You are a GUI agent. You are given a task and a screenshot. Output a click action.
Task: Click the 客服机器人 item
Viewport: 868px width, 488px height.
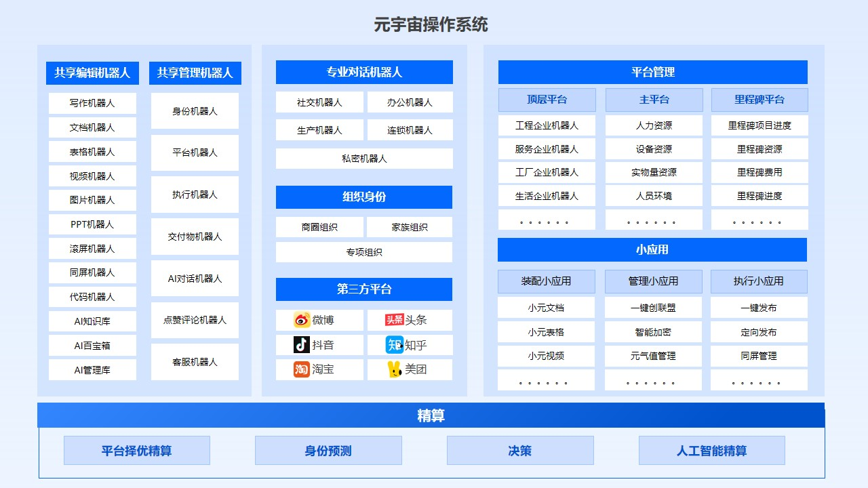pos(195,362)
